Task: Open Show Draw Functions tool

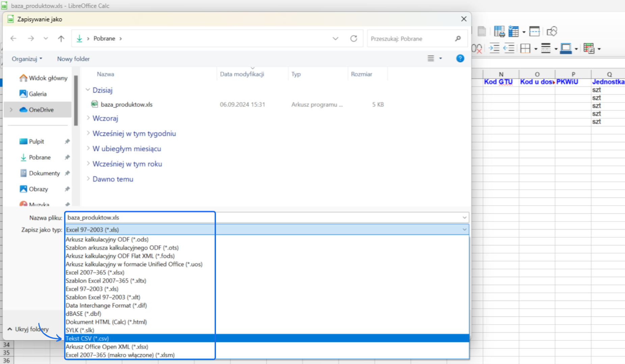Action: tap(552, 31)
